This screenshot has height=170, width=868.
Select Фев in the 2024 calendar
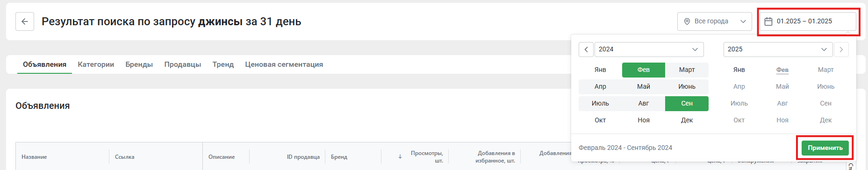point(644,70)
